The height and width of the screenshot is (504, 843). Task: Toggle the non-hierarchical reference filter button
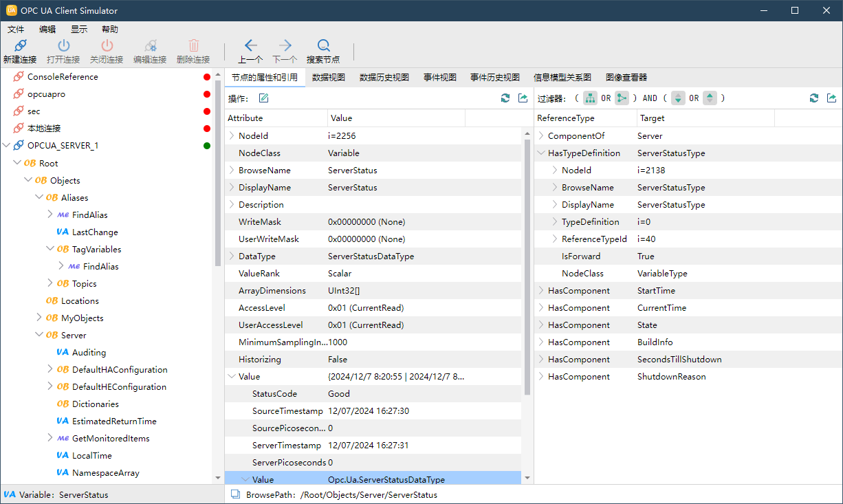(622, 98)
